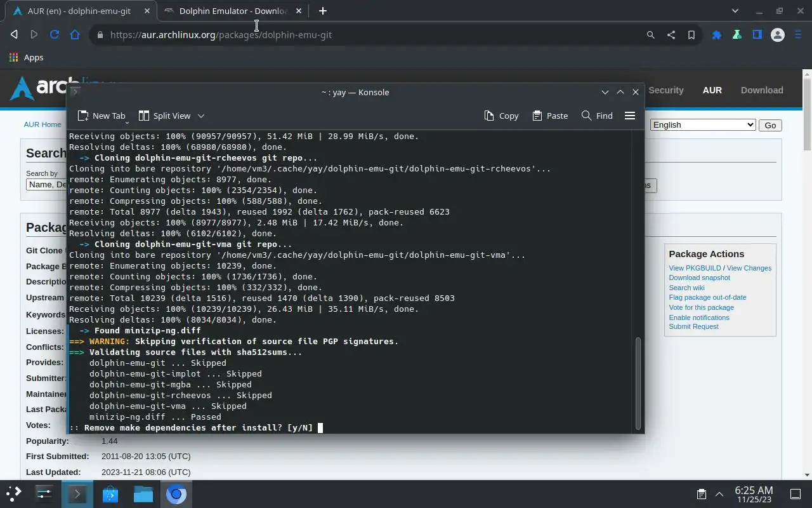Screen dimensions: 812x508
Task: Click the Konsole window title icon
Action: (x=74, y=92)
